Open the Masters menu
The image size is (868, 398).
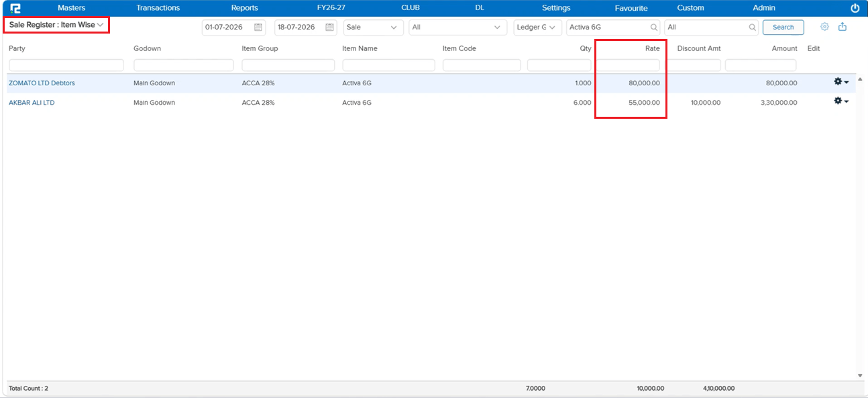point(72,8)
